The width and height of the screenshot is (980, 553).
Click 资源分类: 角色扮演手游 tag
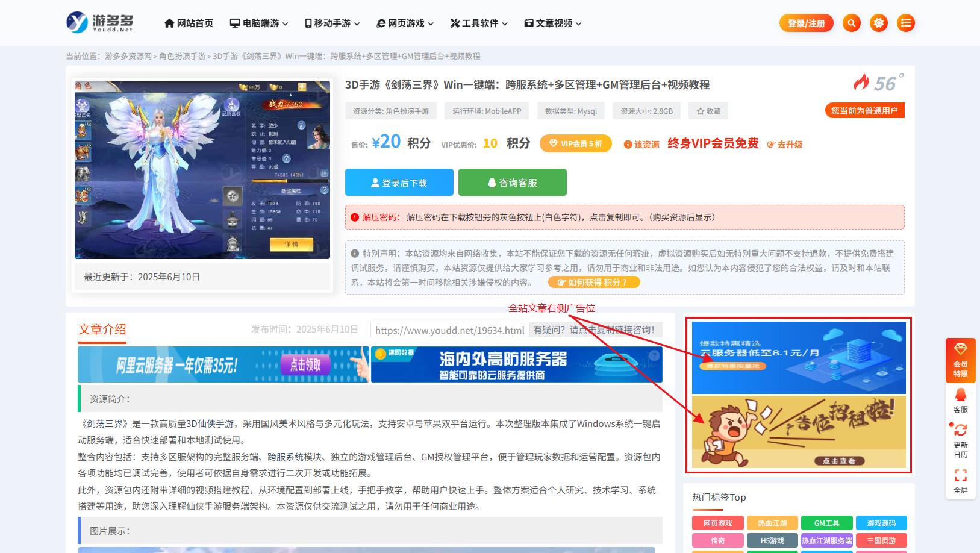pyautogui.click(x=391, y=111)
